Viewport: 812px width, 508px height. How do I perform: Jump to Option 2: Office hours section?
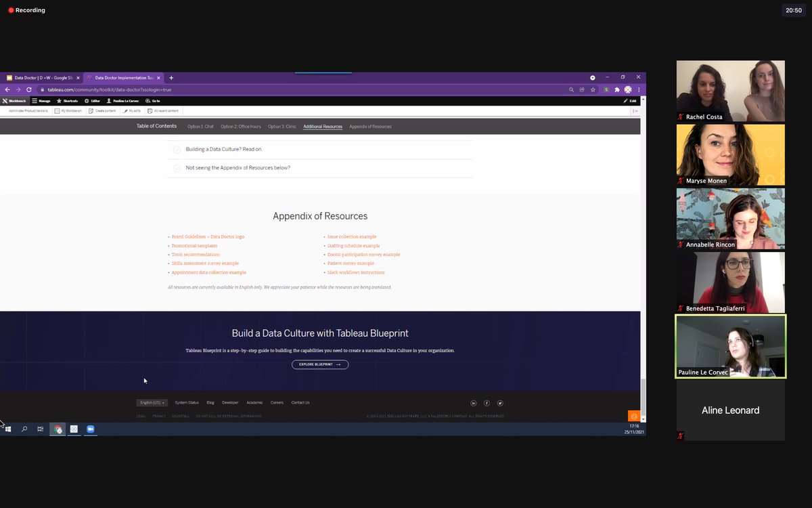point(241,127)
